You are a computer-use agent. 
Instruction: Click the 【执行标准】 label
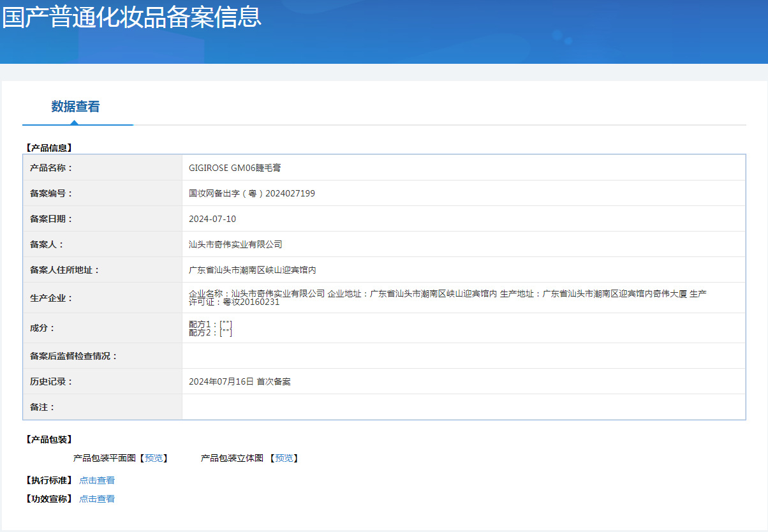(x=48, y=480)
